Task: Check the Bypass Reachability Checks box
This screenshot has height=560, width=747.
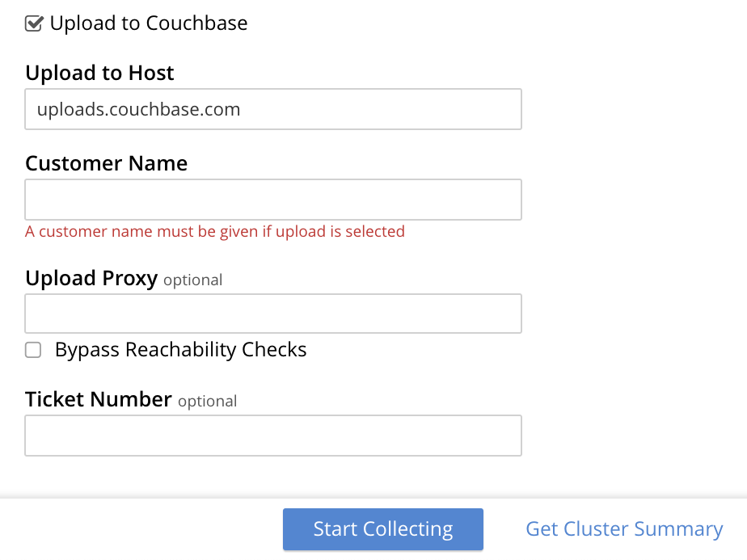Action: 32,349
